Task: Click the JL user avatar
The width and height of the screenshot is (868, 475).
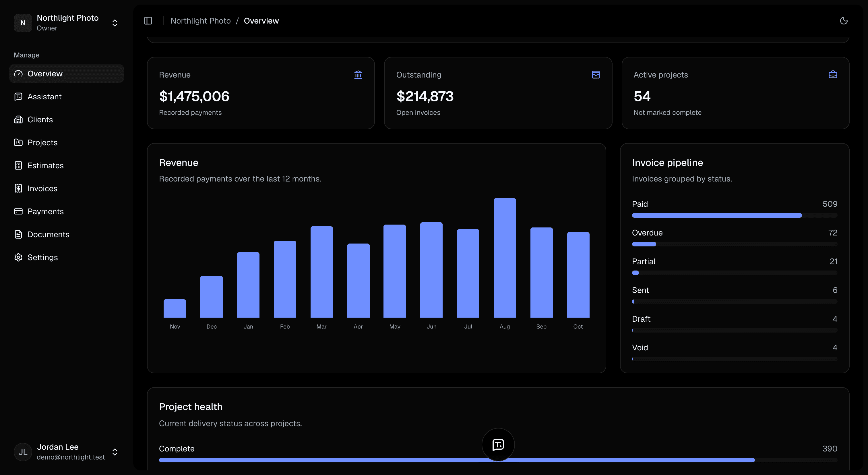Action: tap(23, 452)
